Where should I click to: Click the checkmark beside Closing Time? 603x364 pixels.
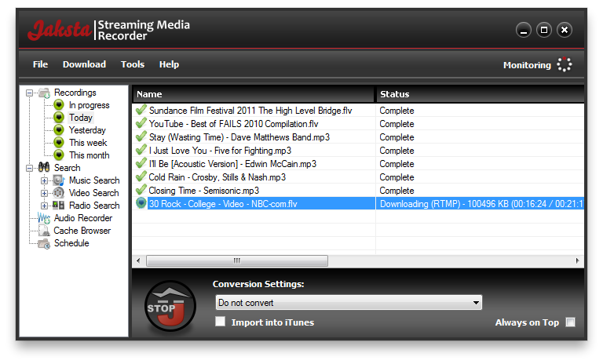coord(141,190)
